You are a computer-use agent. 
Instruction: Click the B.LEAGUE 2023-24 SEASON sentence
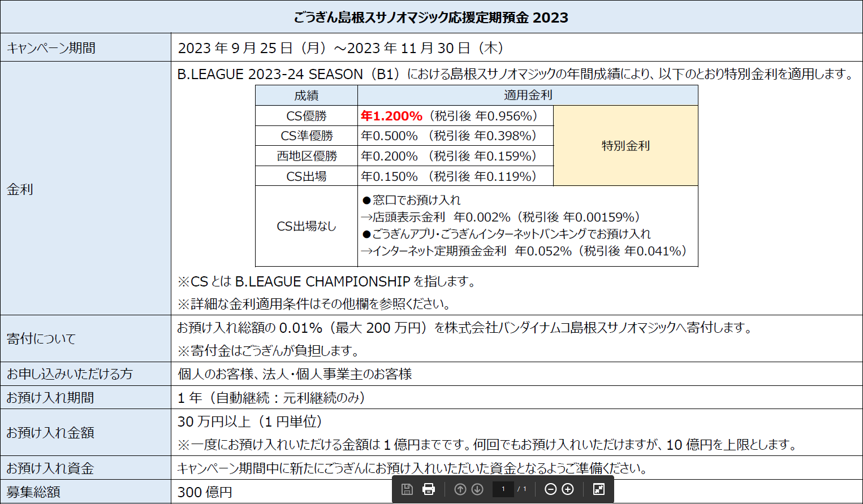point(515,74)
